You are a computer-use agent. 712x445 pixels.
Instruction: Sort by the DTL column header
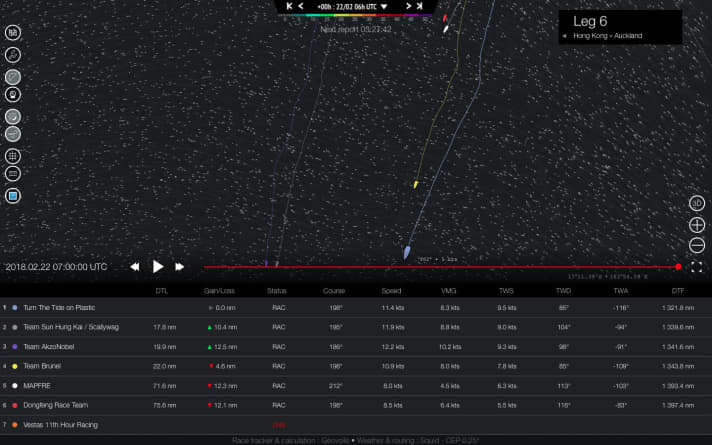[x=162, y=291]
